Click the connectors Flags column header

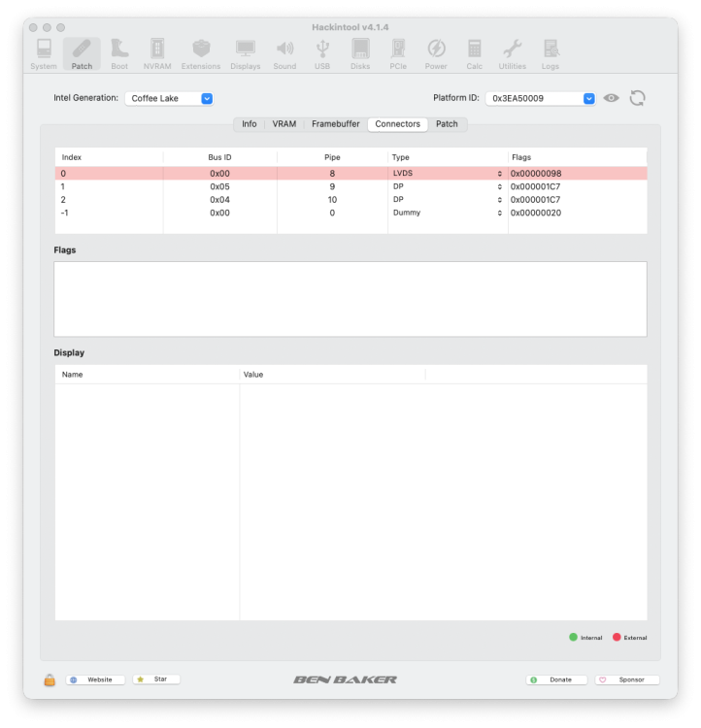click(x=578, y=157)
